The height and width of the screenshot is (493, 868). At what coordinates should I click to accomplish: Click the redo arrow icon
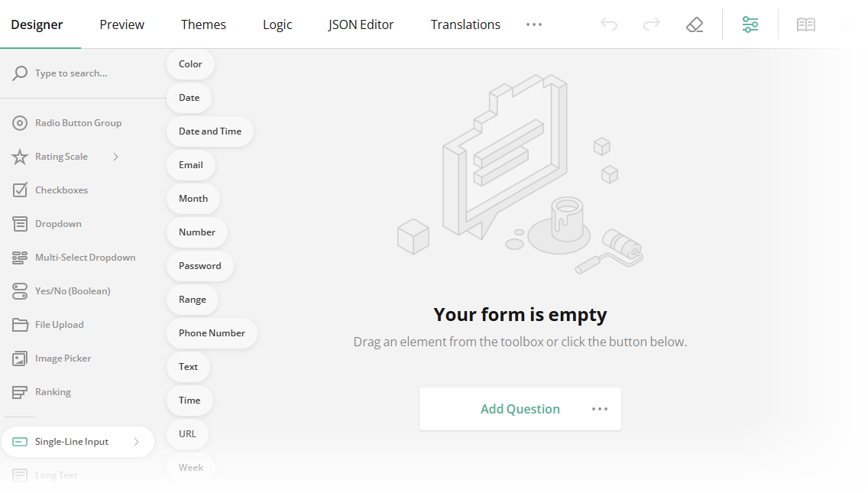click(x=652, y=24)
